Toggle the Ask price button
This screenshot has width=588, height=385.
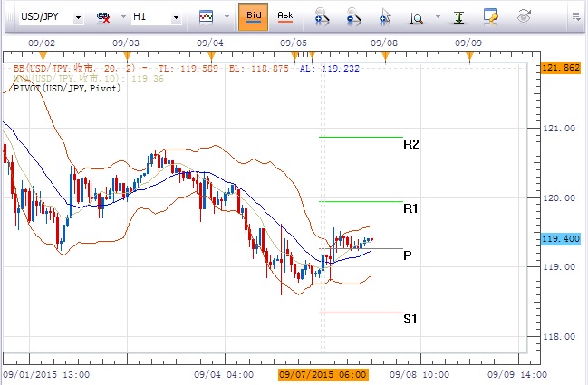[285, 16]
